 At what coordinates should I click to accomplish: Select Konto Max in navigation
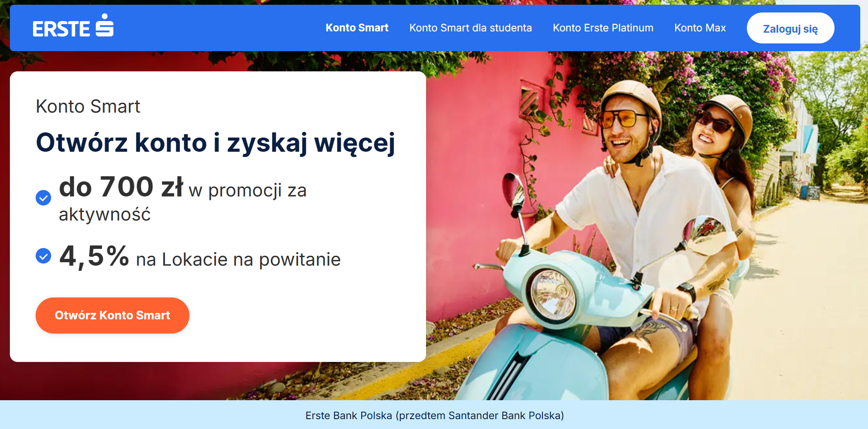point(700,28)
